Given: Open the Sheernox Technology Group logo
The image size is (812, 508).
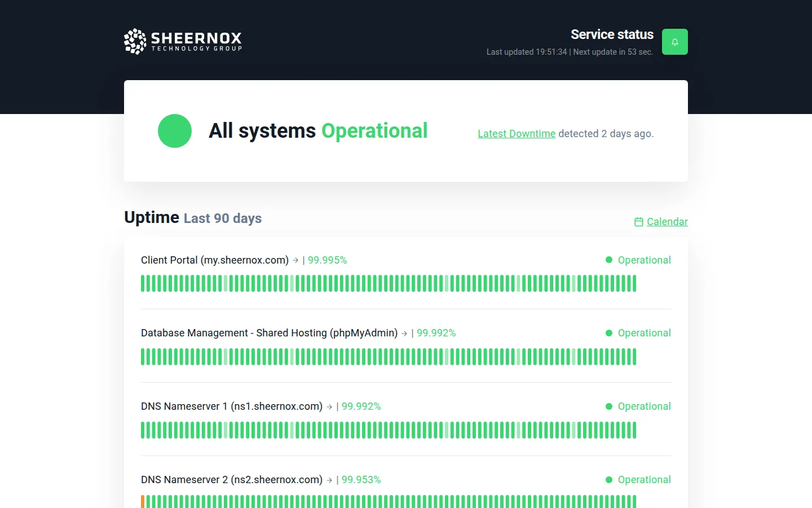Looking at the screenshot, I should (183, 41).
